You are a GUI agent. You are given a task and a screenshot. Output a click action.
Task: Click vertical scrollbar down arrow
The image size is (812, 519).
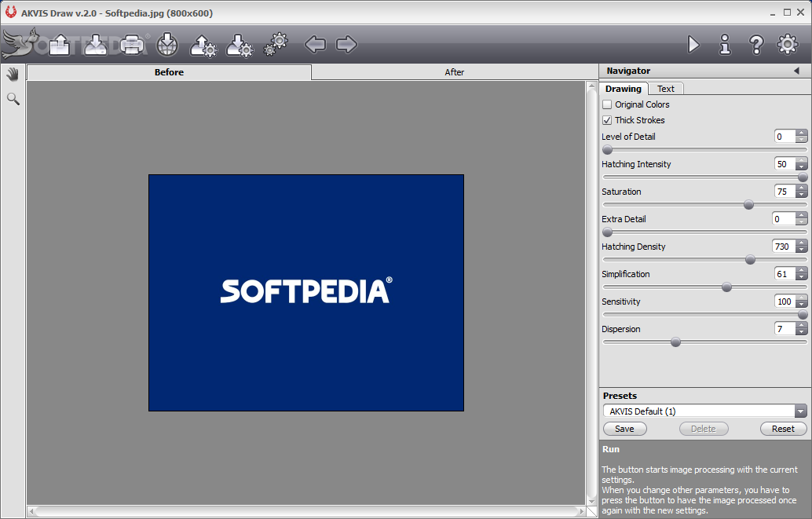click(592, 501)
